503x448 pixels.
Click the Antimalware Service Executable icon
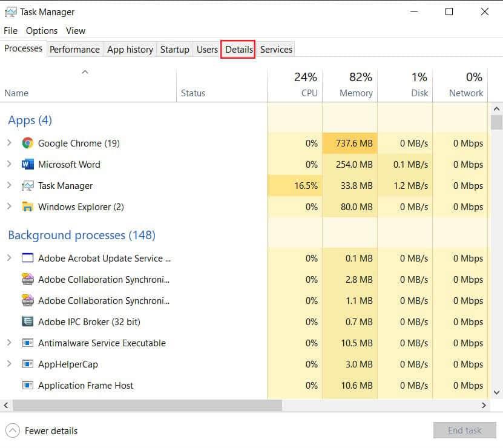coord(27,343)
